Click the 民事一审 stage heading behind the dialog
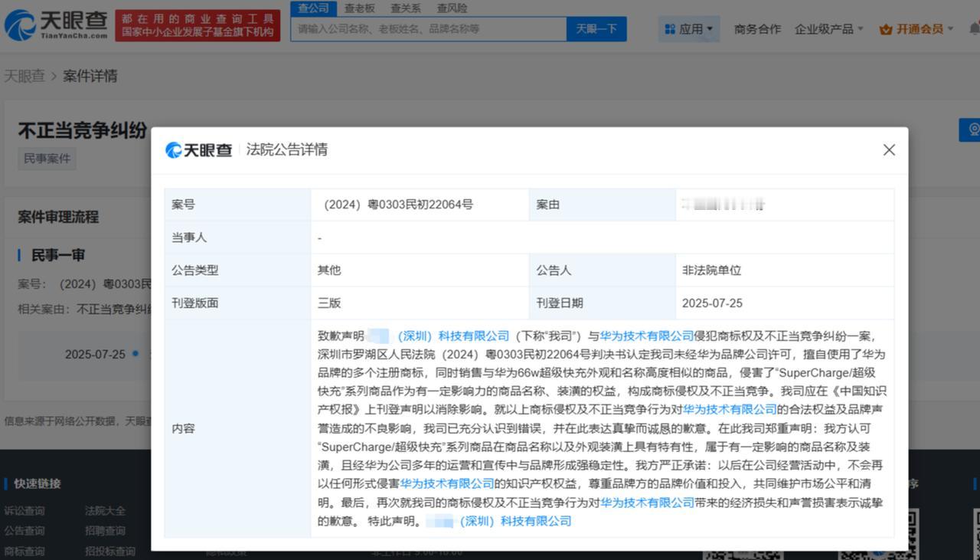Image resolution: width=980 pixels, height=560 pixels. coord(58,255)
